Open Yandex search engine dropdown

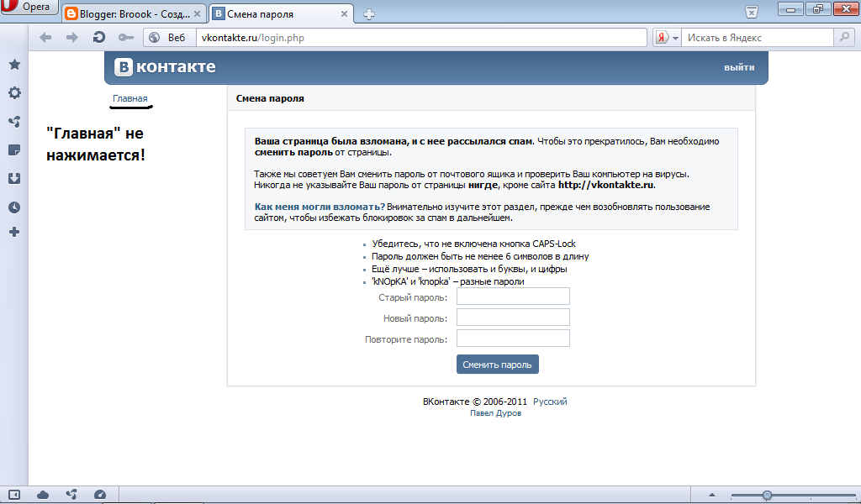pos(667,37)
